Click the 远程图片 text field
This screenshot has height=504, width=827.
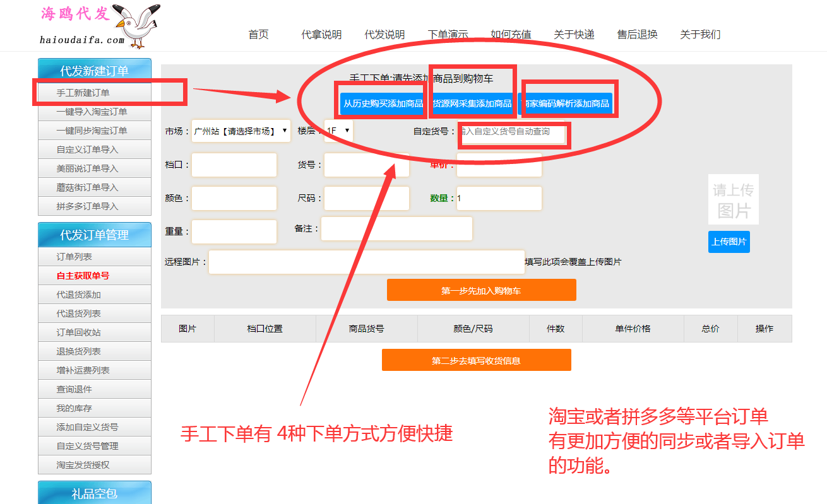pyautogui.click(x=366, y=262)
